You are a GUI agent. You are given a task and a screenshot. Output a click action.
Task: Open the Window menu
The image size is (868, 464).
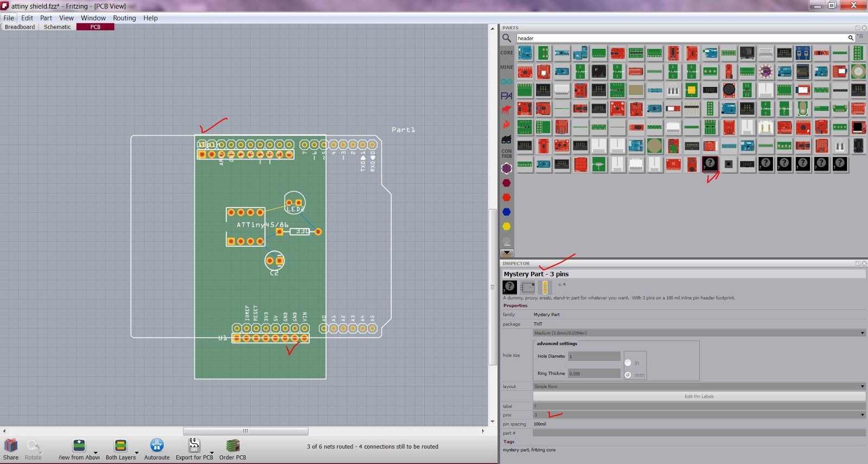[x=93, y=18]
